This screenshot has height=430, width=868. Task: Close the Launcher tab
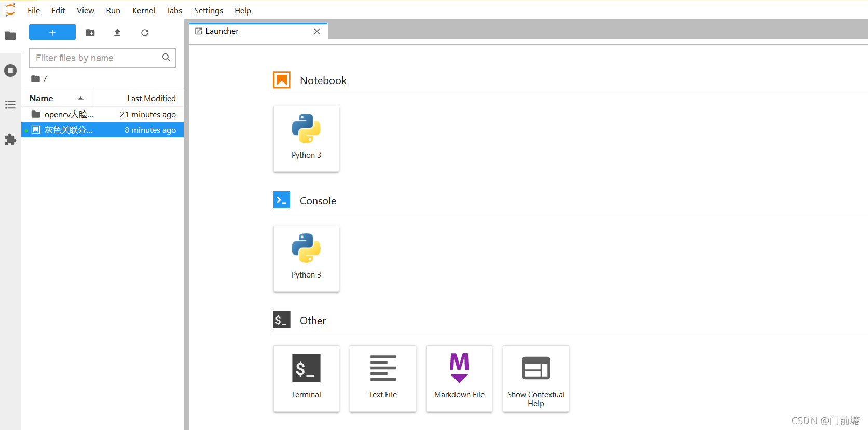[x=317, y=31]
